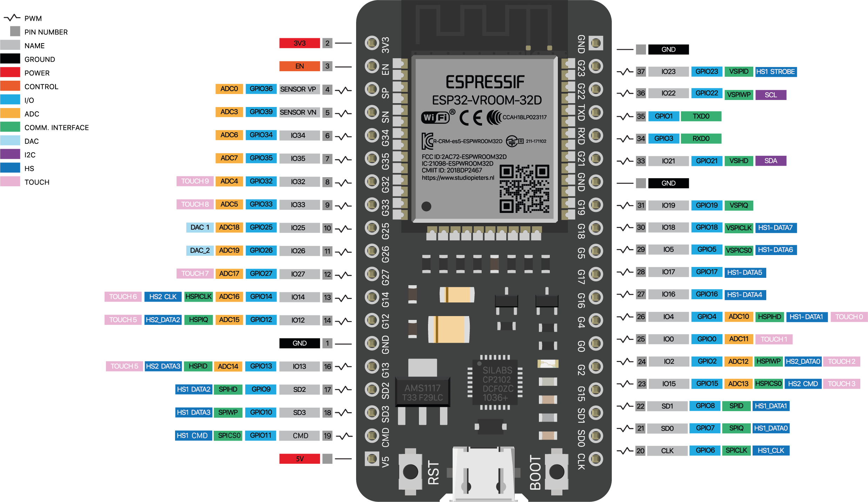The image size is (868, 502).
Task: Click the VSPICLK label
Action: click(x=739, y=228)
